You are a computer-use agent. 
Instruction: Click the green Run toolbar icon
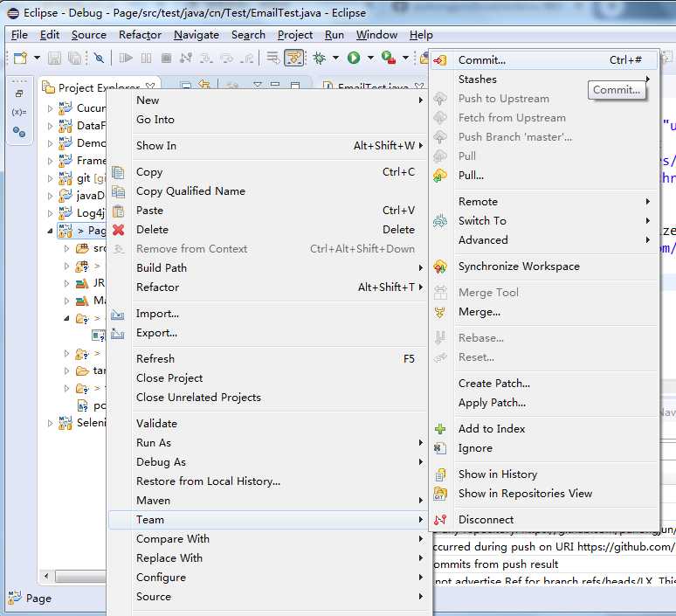[354, 58]
